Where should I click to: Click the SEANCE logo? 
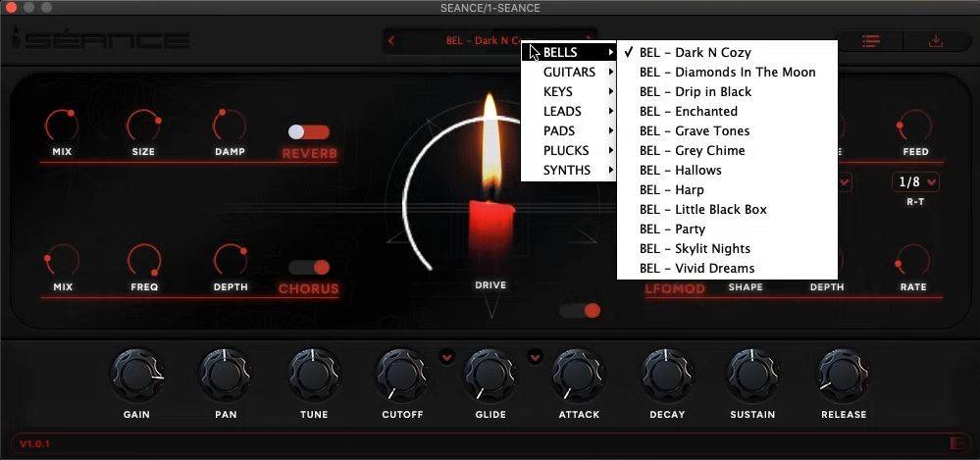101,40
